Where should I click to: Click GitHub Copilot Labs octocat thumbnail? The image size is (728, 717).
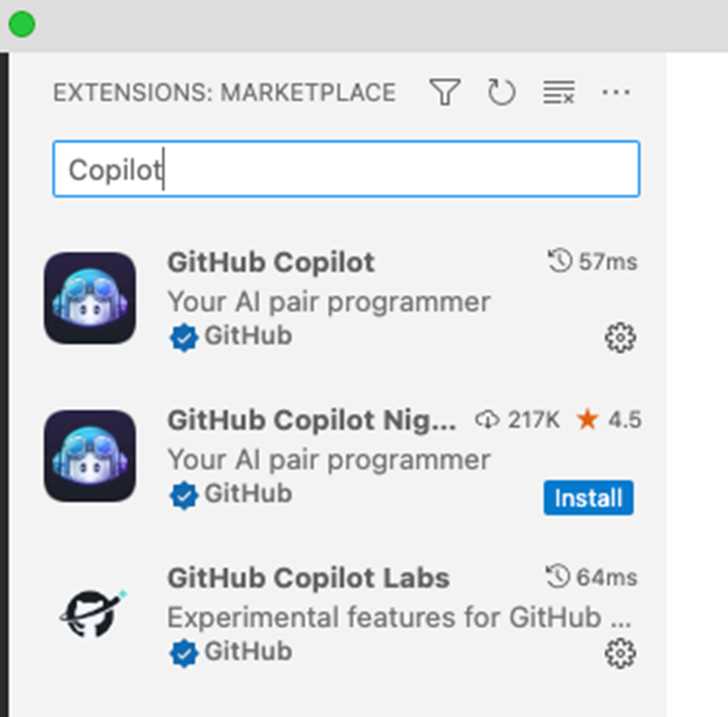tap(92, 614)
